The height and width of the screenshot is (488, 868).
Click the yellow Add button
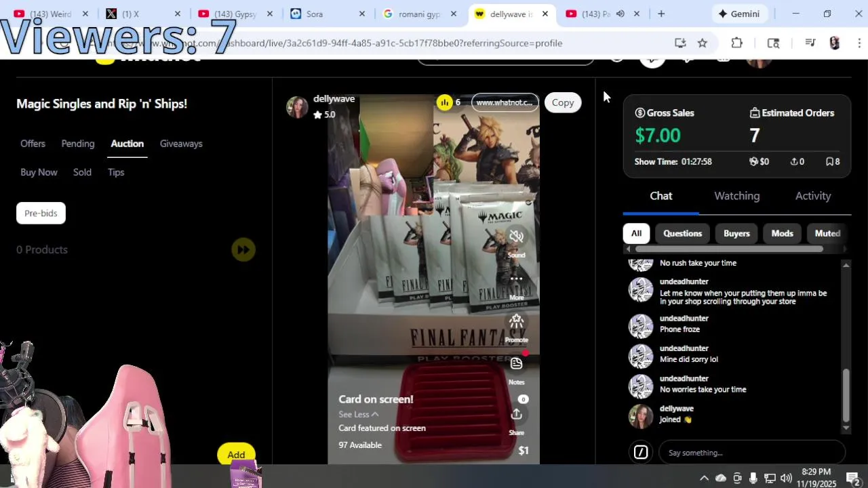(x=236, y=455)
